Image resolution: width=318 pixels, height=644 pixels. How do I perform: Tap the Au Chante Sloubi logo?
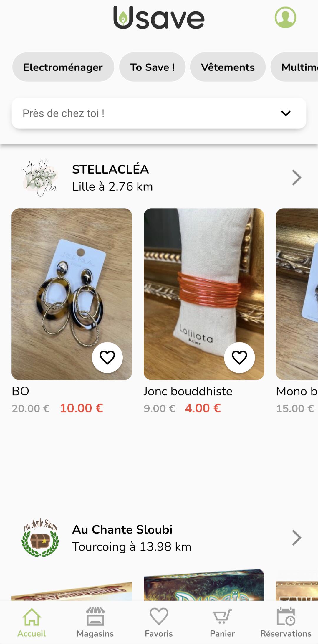(x=40, y=538)
